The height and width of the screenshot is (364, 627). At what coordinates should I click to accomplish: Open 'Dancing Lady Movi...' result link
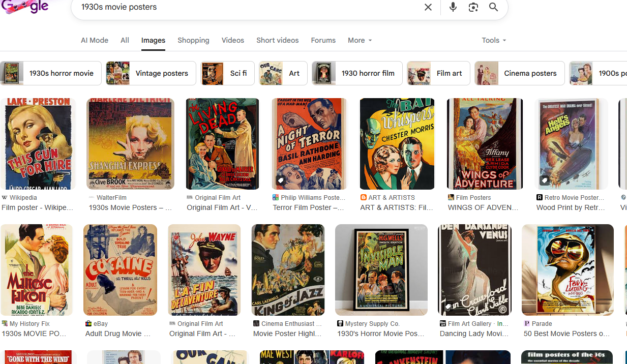pyautogui.click(x=474, y=333)
